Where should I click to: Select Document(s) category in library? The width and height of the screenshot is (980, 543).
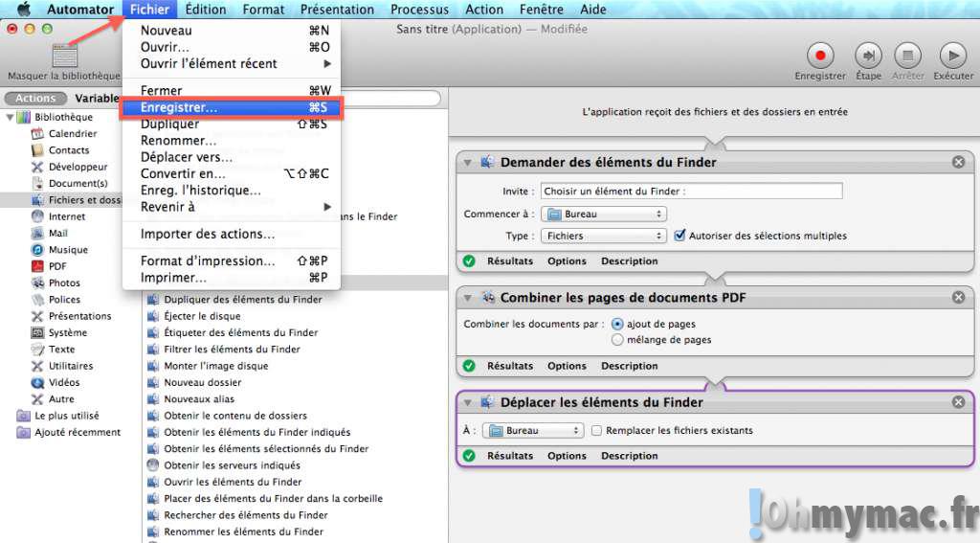pyautogui.click(x=78, y=183)
